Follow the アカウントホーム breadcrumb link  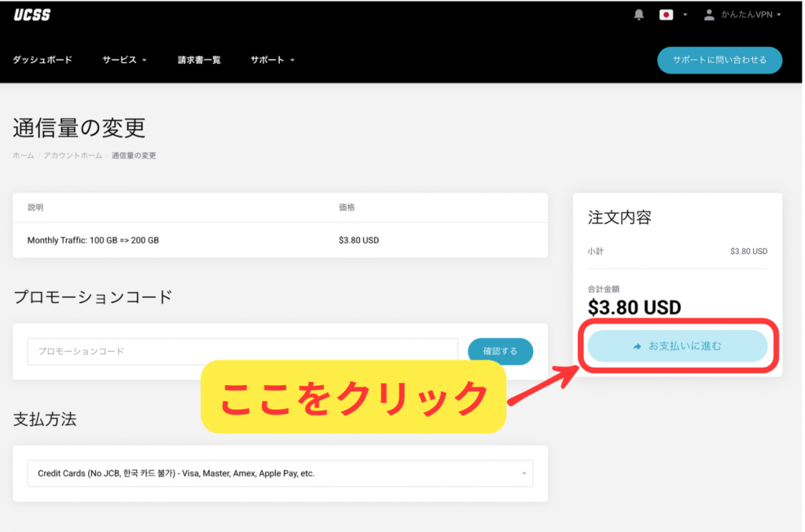click(x=72, y=156)
